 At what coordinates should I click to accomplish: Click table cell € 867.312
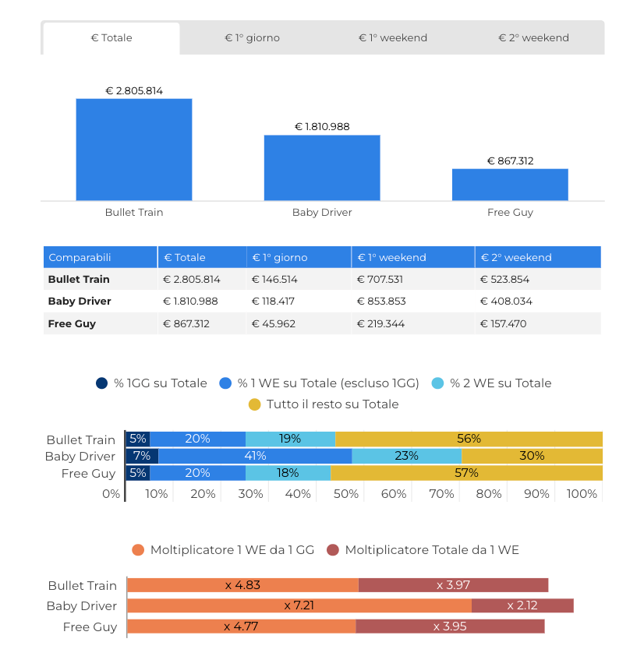click(x=202, y=323)
